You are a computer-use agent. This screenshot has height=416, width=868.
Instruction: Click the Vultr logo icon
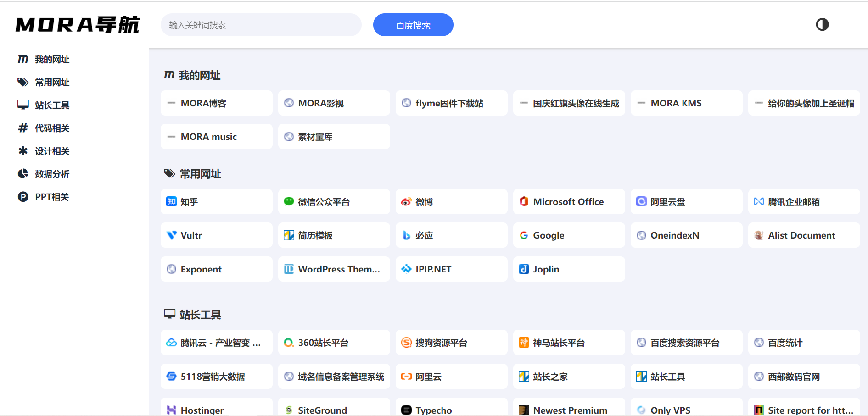point(171,235)
